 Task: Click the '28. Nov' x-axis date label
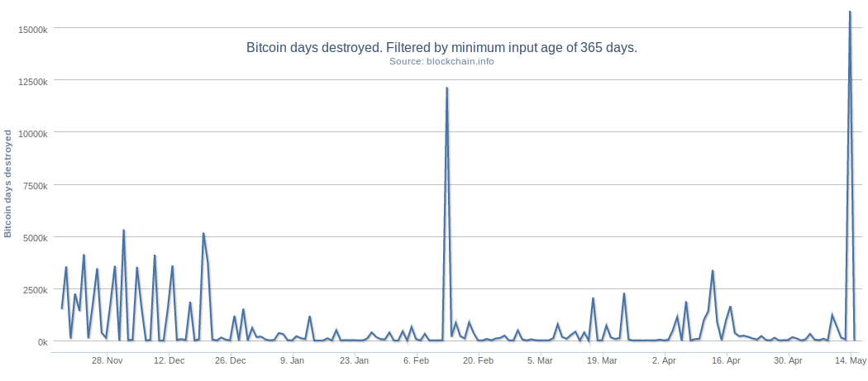(107, 361)
